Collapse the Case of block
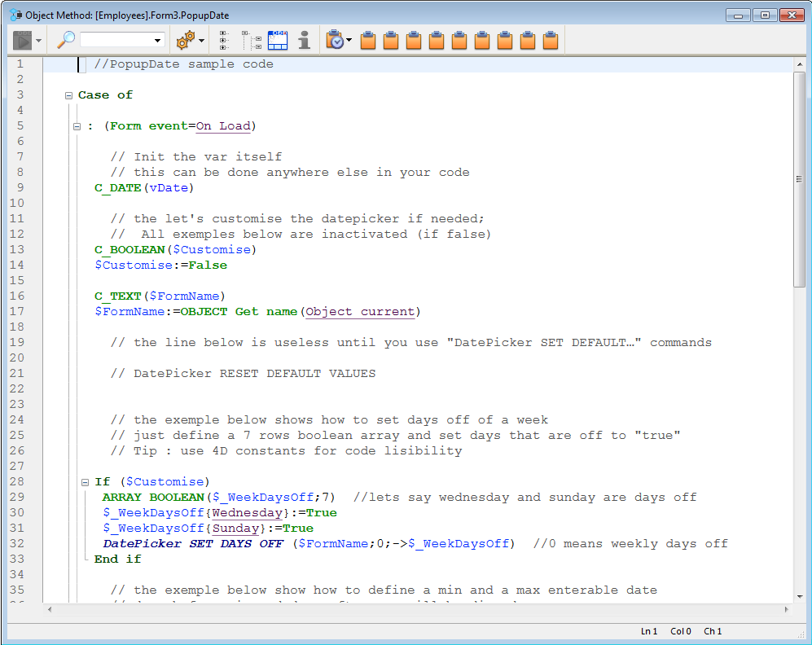Image resolution: width=812 pixels, height=645 pixels. [x=69, y=95]
